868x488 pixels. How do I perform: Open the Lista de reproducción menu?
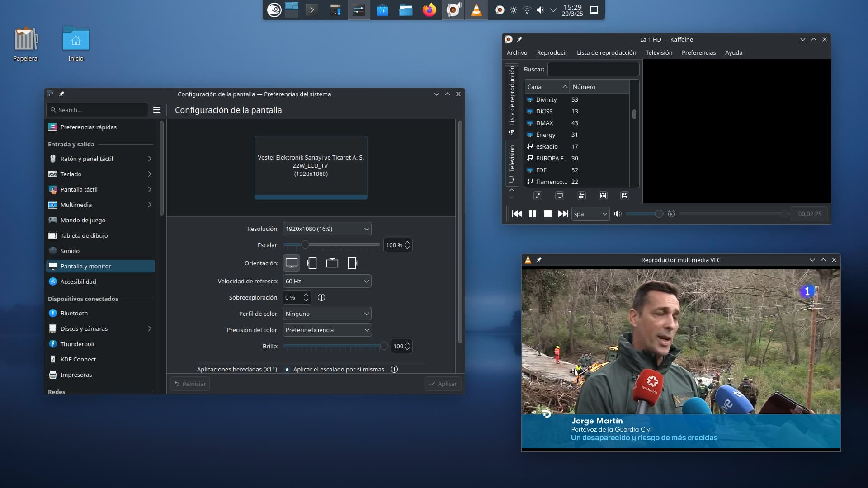tap(606, 52)
